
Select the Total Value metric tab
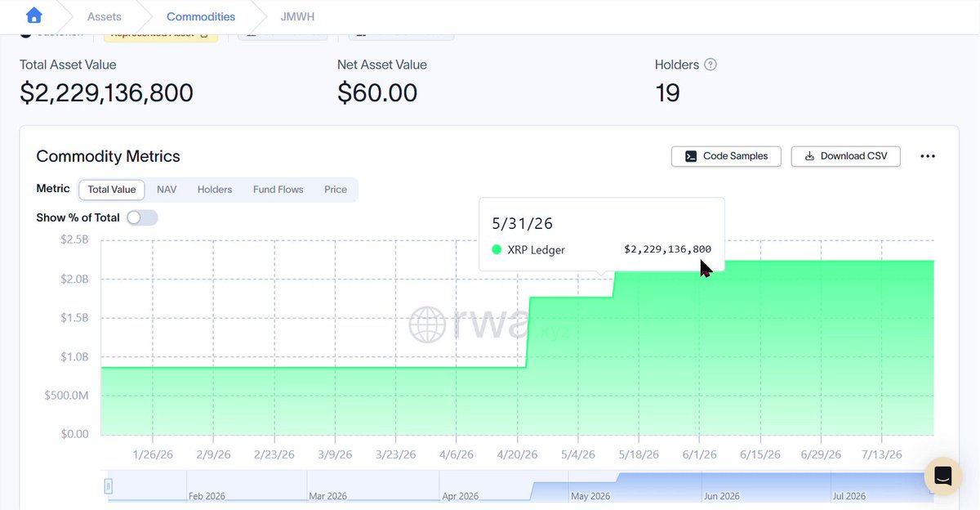click(x=112, y=190)
